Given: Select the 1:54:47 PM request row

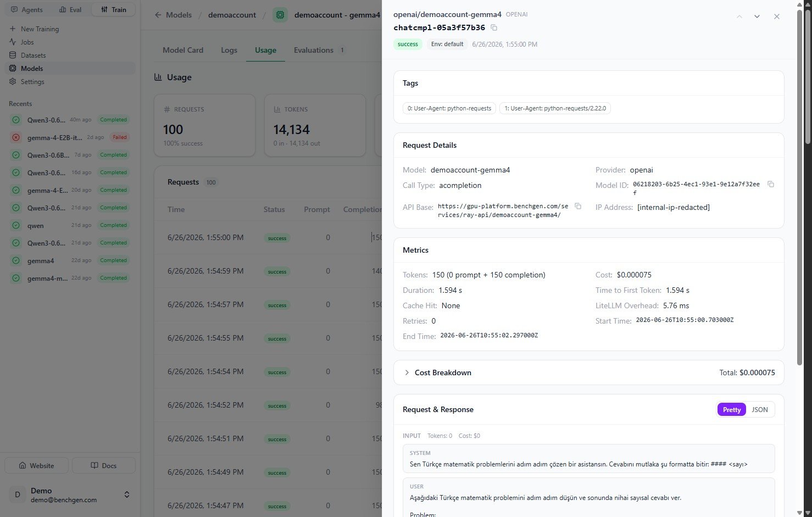Looking at the screenshot, I should pos(268,505).
